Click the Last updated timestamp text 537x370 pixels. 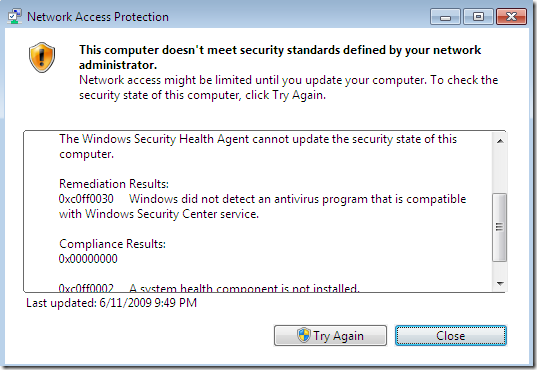[112, 303]
